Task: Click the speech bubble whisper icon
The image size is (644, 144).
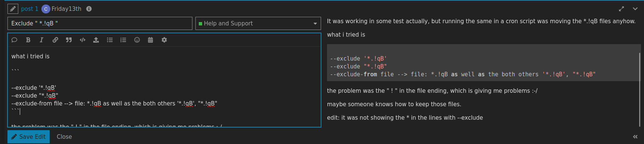Action: pyautogui.click(x=15, y=40)
